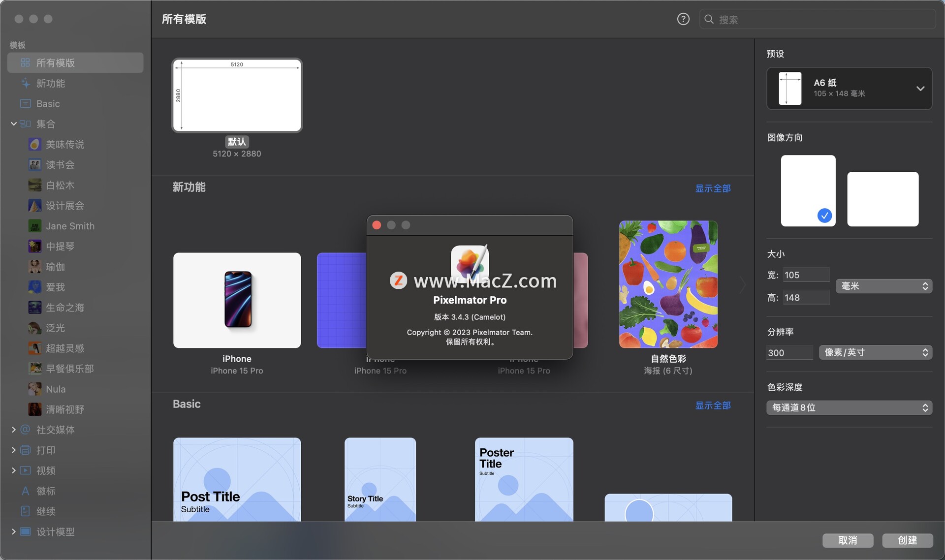Click the 设计模型 mockup icon
The image size is (945, 560).
(x=25, y=531)
